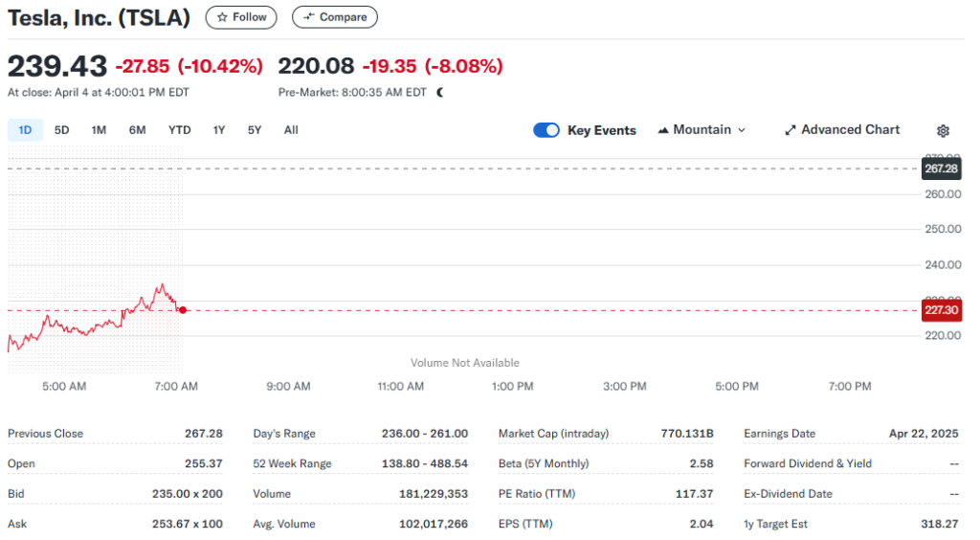Click the Beta (5Y Monthly) value 2.58
The width and height of the screenshot is (980, 540).
702,463
